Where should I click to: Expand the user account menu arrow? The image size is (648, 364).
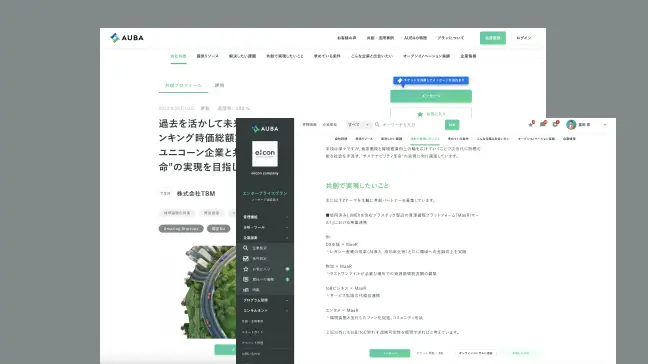tap(605, 124)
